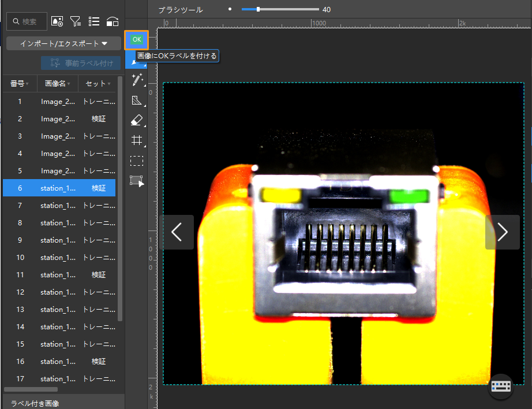
Task: Select the hatched polygon fill tool
Action: [x=137, y=100]
